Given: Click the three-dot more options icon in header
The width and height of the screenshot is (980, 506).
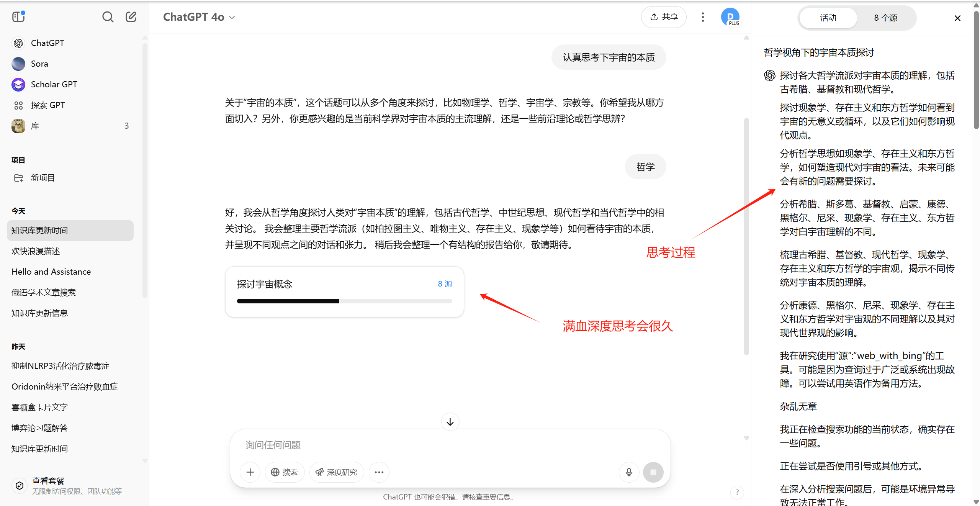Looking at the screenshot, I should [x=703, y=17].
